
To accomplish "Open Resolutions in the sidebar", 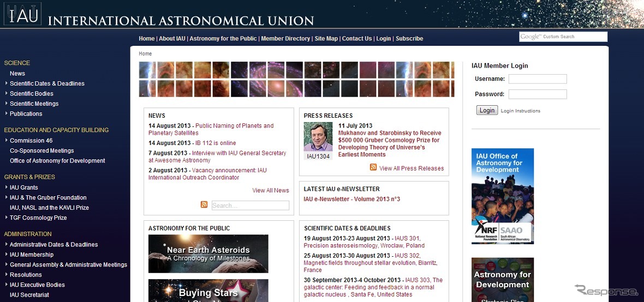I will (26, 275).
